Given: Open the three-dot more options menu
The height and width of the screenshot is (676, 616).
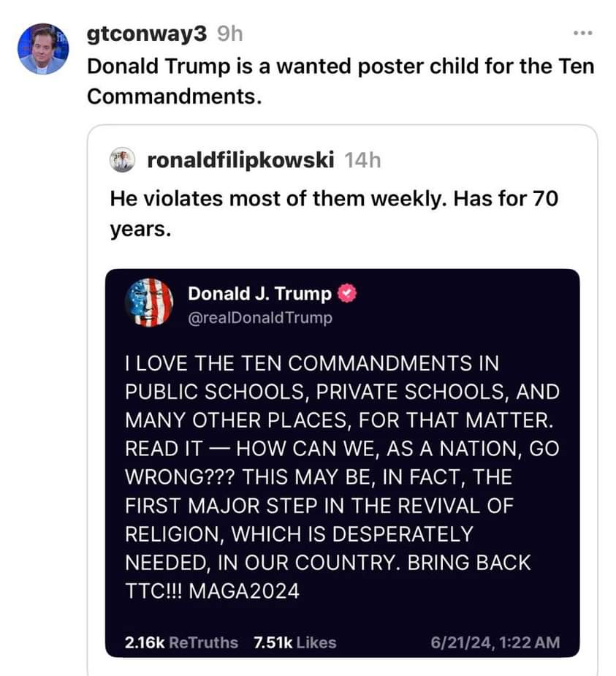Looking at the screenshot, I should 582,33.
